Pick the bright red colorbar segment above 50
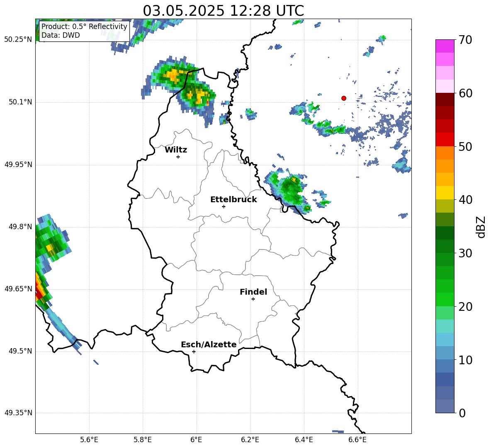The width and height of the screenshot is (491, 448). (x=445, y=140)
